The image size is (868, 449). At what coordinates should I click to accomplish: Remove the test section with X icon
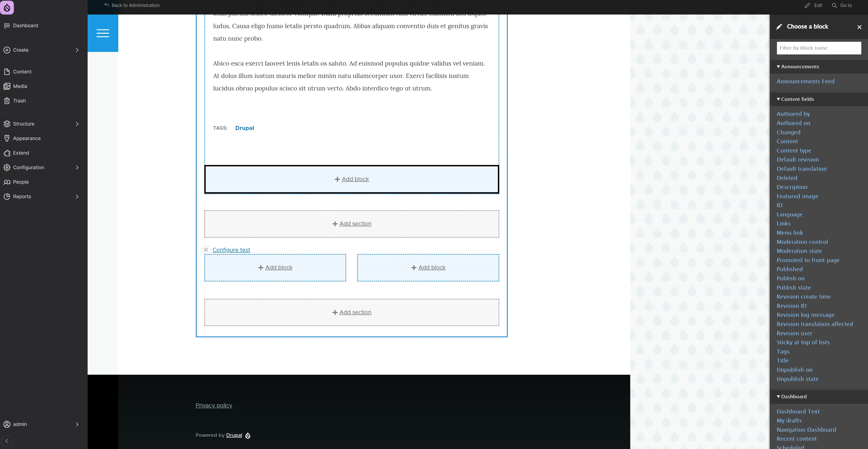(206, 250)
